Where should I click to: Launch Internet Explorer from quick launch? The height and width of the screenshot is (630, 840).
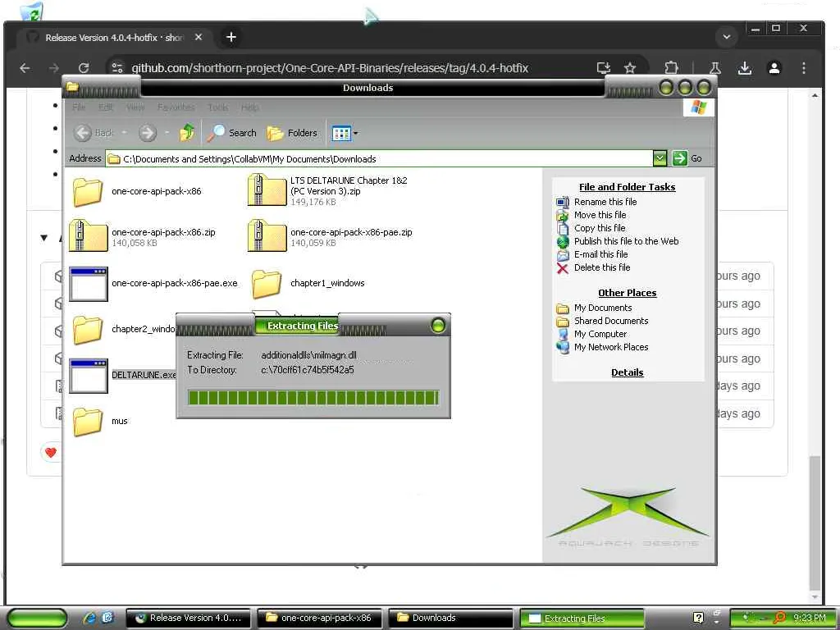pos(89,618)
